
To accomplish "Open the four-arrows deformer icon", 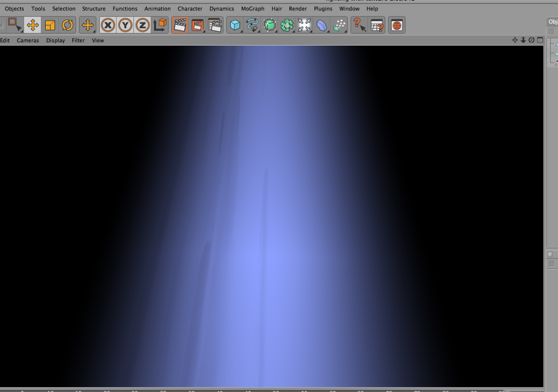I will 304,25.
